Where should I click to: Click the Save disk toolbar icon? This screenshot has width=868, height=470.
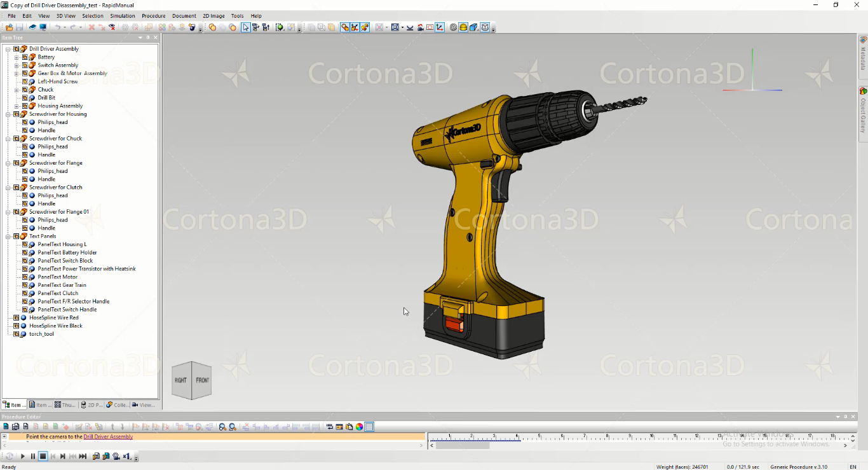pyautogui.click(x=20, y=27)
